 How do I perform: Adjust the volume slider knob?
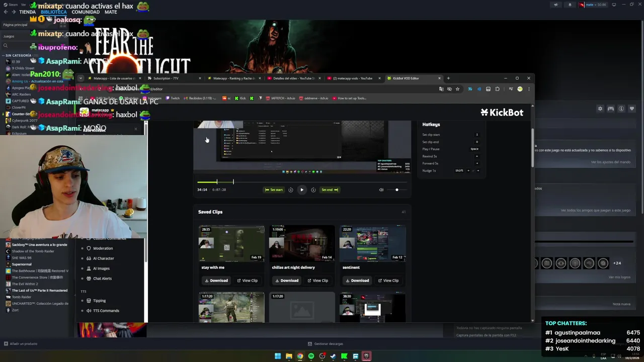point(397,190)
